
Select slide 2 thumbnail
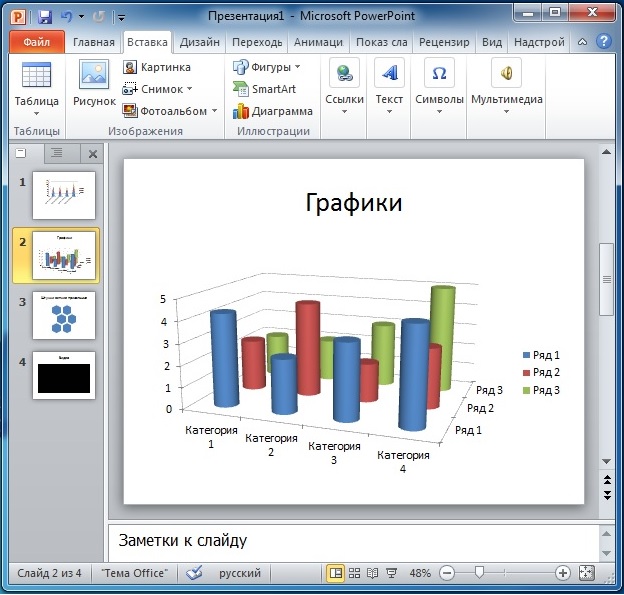click(x=64, y=256)
